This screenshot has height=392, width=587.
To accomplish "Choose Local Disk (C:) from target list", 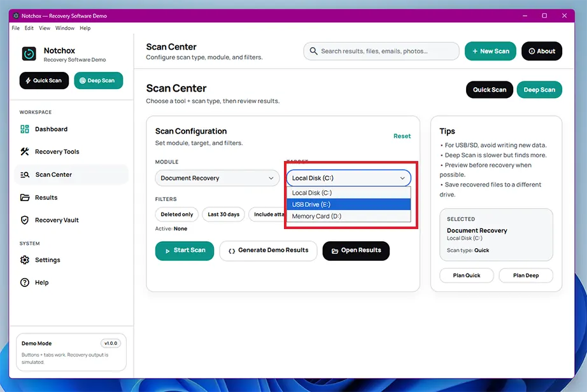I will click(349, 193).
